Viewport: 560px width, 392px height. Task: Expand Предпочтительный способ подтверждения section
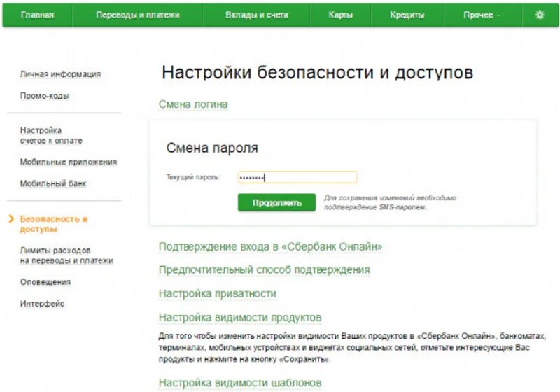coord(265,270)
